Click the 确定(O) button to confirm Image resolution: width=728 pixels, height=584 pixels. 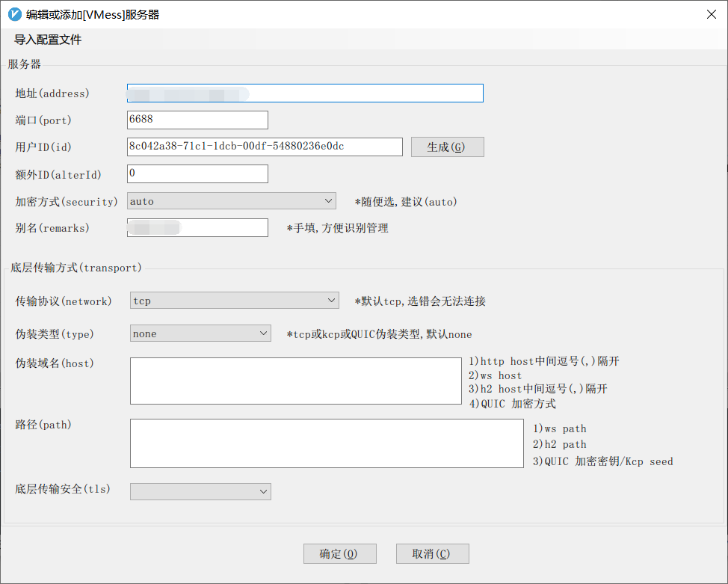point(339,553)
